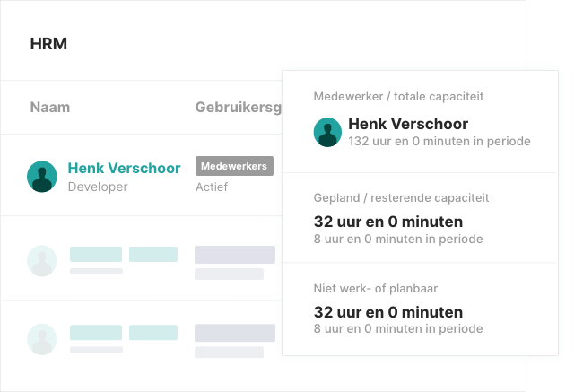Image resolution: width=583 pixels, height=392 pixels.
Task: Select the placeholder avatar in the third row
Action: pos(42,338)
